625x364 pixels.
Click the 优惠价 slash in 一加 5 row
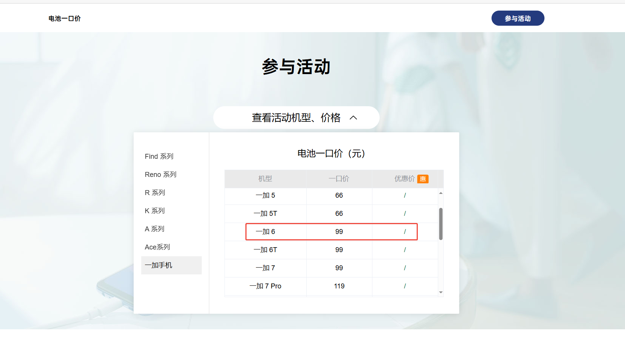405,195
